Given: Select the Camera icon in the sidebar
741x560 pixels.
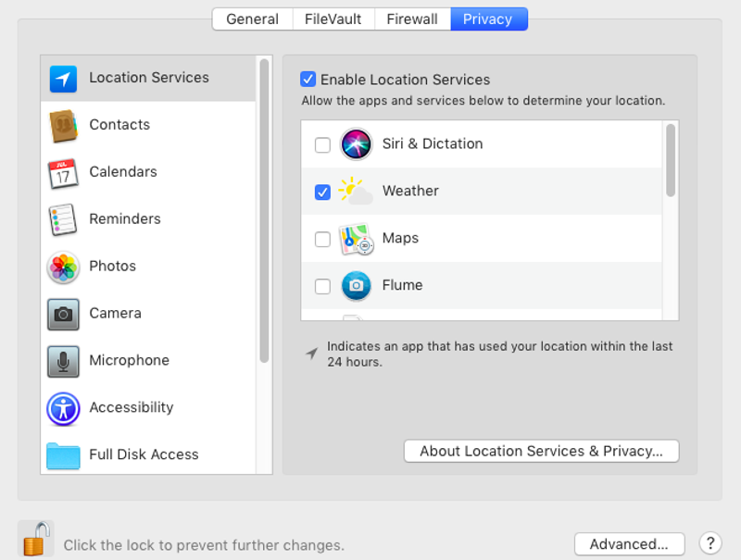Looking at the screenshot, I should pos(62,314).
